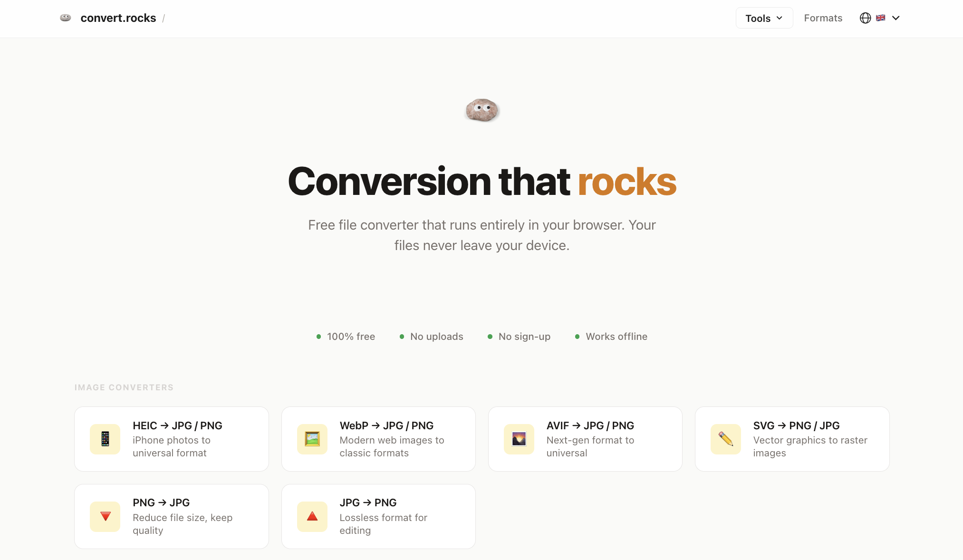The image size is (963, 560).
Task: Open WebP → JPG / PNG converter title
Action: tap(386, 425)
